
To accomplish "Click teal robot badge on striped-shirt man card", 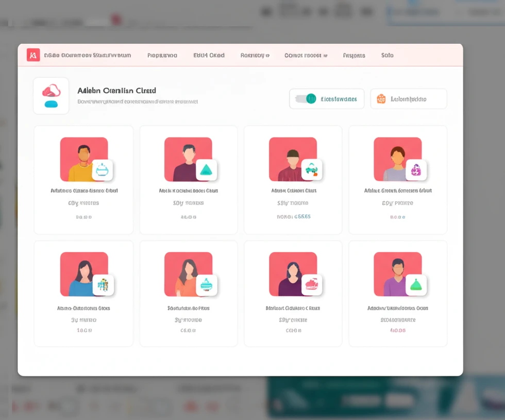I will point(311,169).
